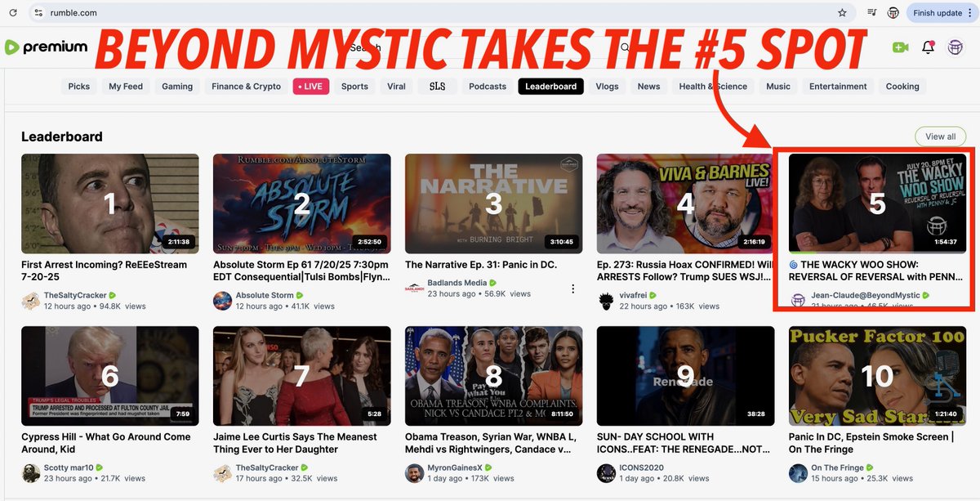Open Rumble user account avatar
Image resolution: width=980 pixels, height=501 pixels.
(955, 47)
